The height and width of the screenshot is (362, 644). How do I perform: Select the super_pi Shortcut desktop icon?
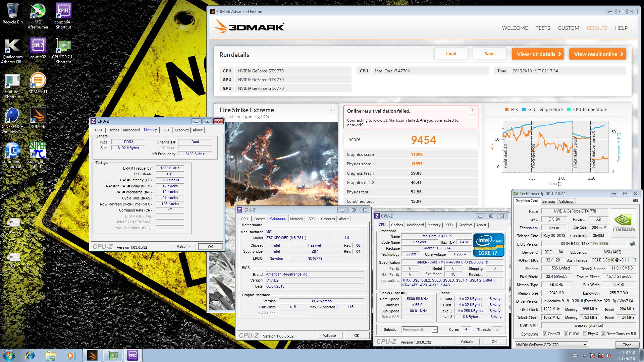point(38,156)
